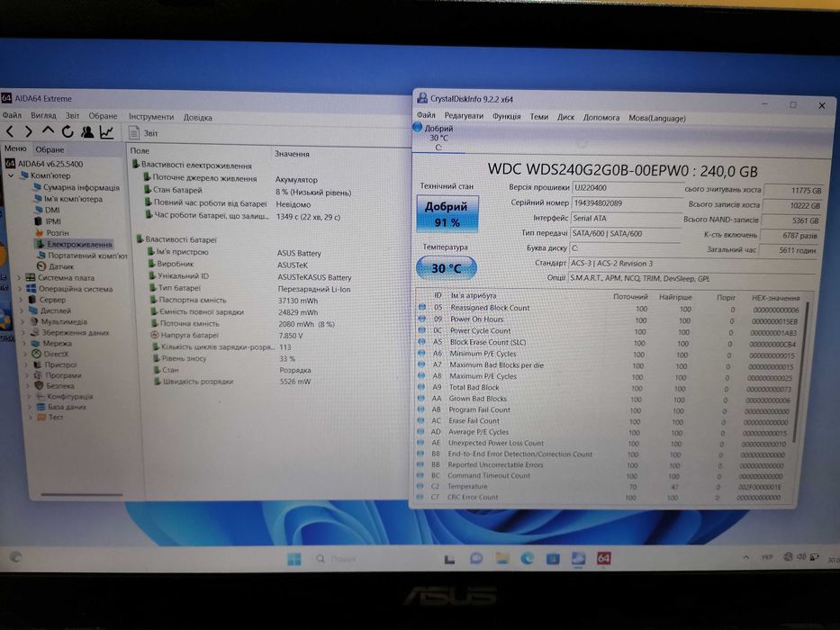
Task: Open the Диск menu in CrystalDiskInfo
Action: point(565,117)
